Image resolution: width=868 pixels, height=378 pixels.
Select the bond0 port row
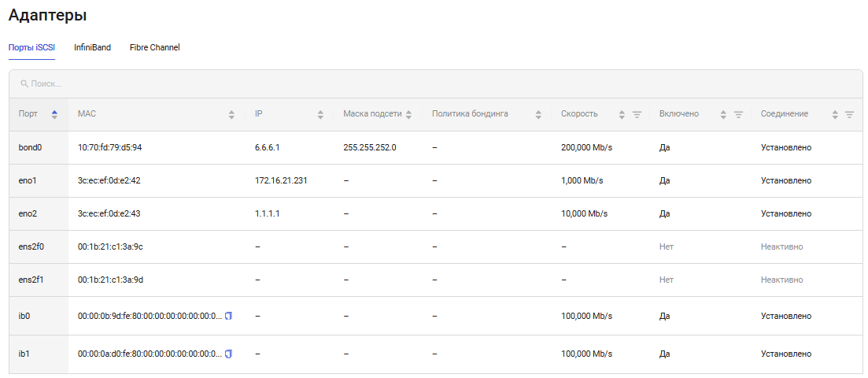[28, 147]
